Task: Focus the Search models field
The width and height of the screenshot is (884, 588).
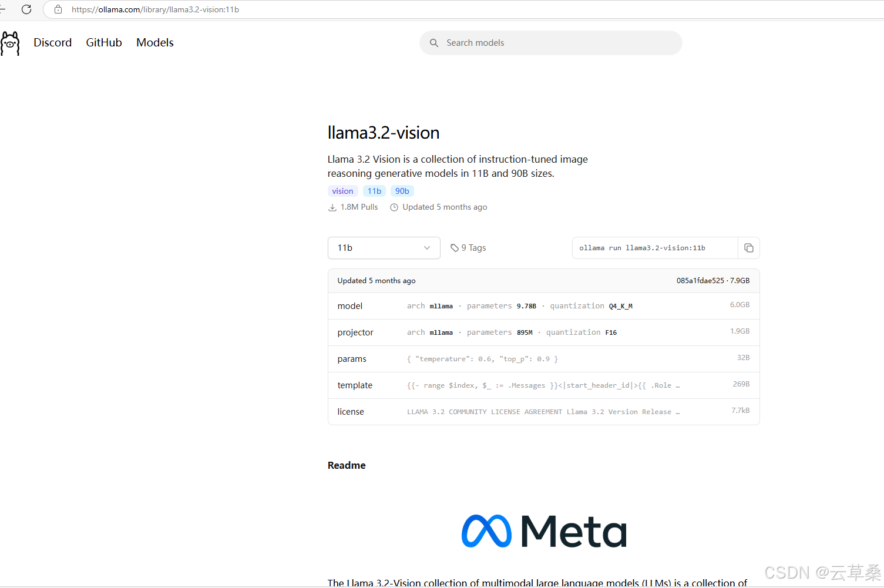Action: [551, 43]
